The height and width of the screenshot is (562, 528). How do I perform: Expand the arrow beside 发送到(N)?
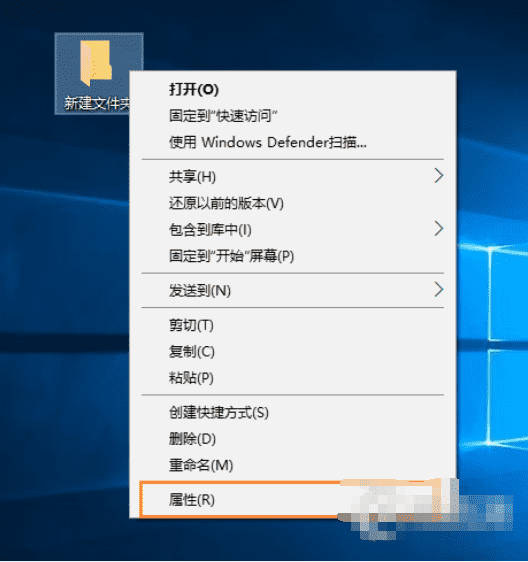point(439,290)
